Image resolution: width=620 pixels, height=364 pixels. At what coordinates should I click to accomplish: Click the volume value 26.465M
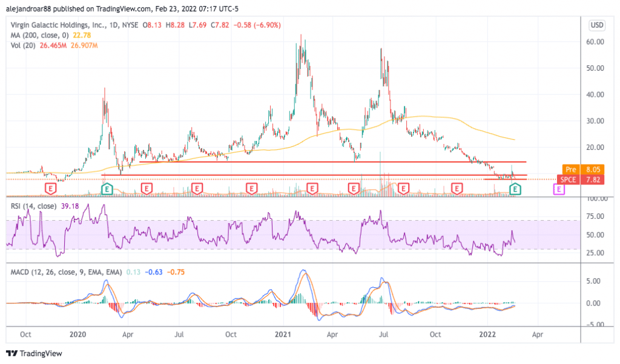tap(53, 45)
